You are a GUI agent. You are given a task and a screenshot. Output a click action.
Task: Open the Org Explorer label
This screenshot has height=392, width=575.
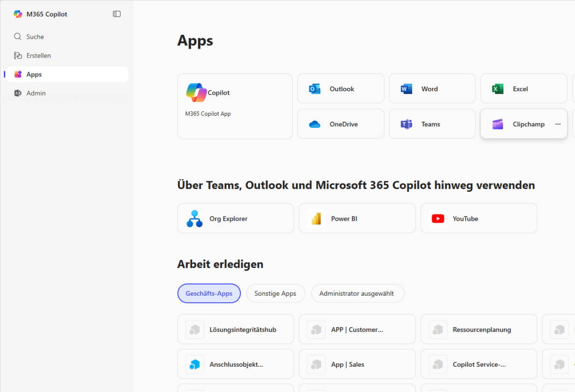(x=229, y=219)
